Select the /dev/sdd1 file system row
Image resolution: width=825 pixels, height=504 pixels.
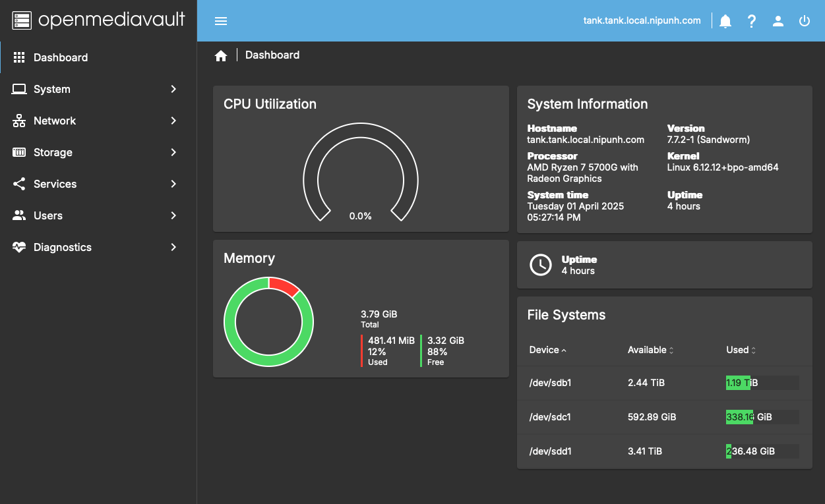coord(551,451)
